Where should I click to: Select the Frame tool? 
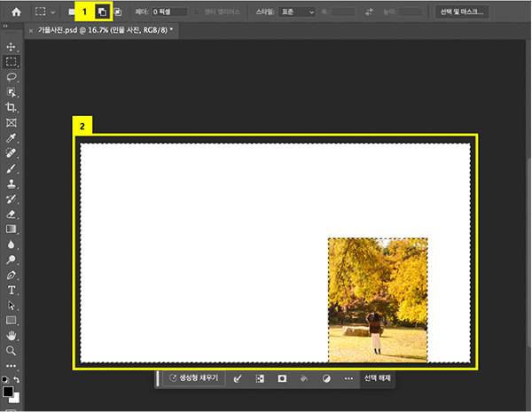(x=11, y=123)
